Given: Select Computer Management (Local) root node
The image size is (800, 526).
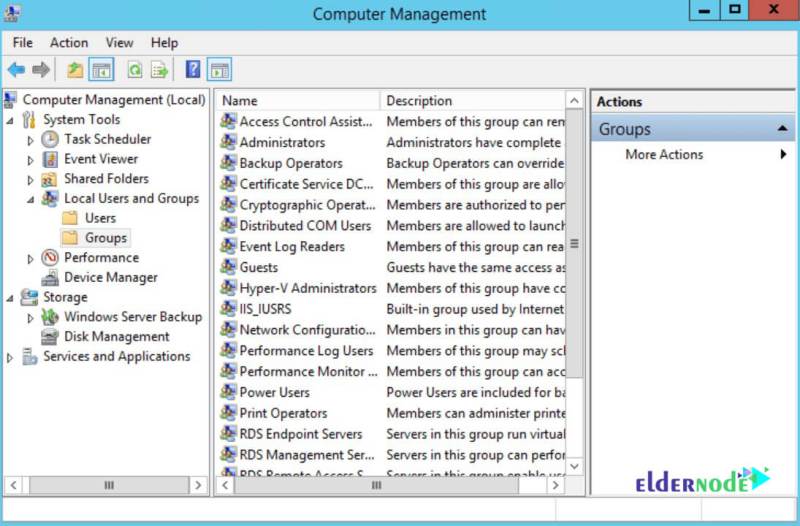Looking at the screenshot, I should coord(114,100).
